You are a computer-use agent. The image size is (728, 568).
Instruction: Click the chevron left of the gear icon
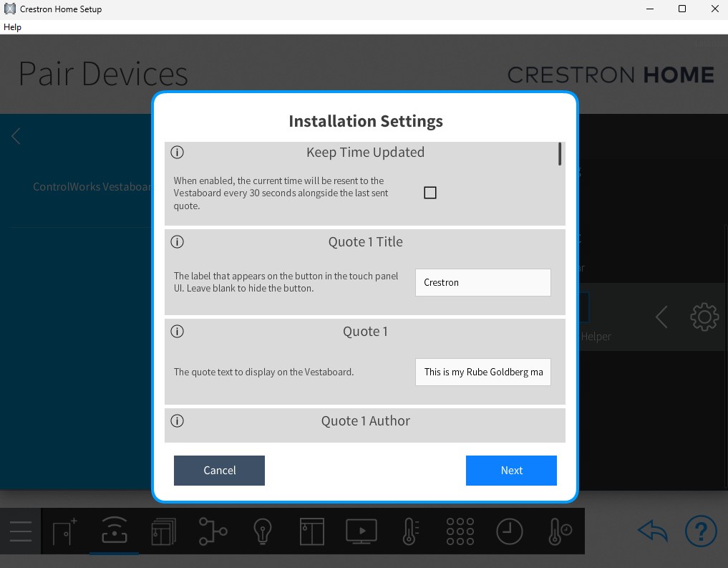(x=661, y=317)
